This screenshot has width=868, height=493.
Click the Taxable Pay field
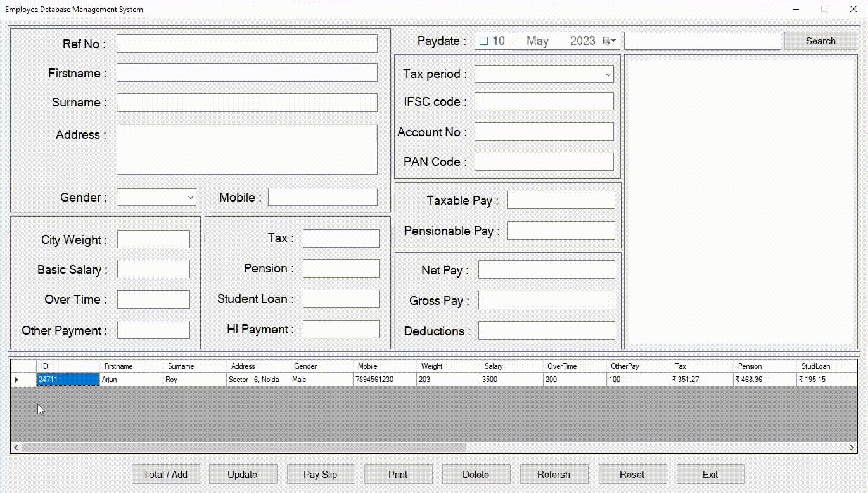[561, 200]
